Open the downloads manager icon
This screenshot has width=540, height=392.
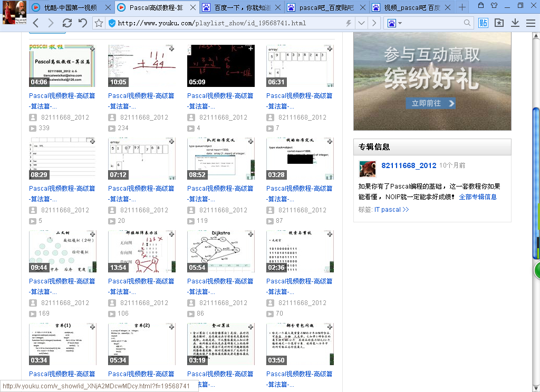pos(515,23)
